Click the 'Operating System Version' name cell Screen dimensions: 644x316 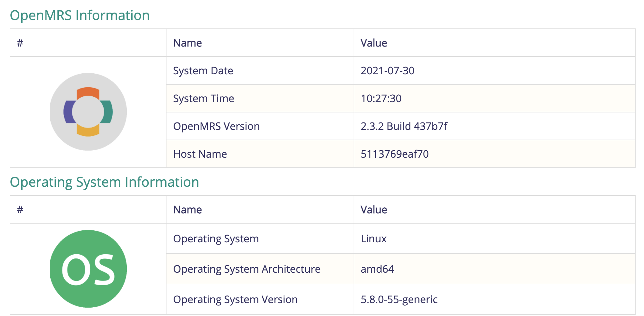[x=260, y=299]
